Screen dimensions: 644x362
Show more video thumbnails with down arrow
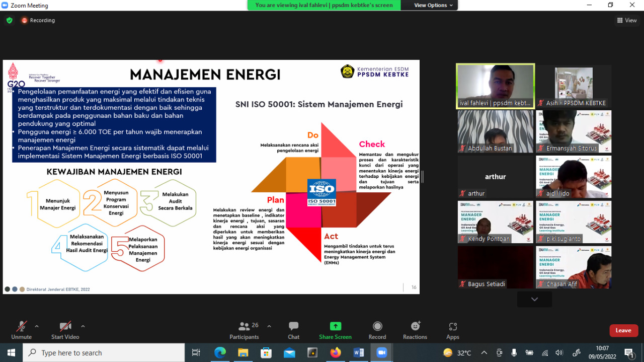pos(534,299)
